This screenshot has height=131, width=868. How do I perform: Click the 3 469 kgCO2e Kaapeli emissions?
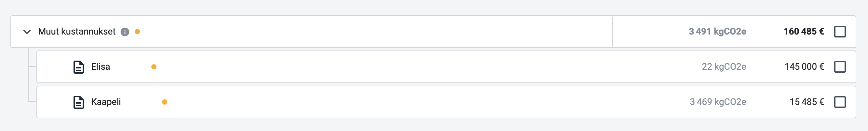coord(718,102)
